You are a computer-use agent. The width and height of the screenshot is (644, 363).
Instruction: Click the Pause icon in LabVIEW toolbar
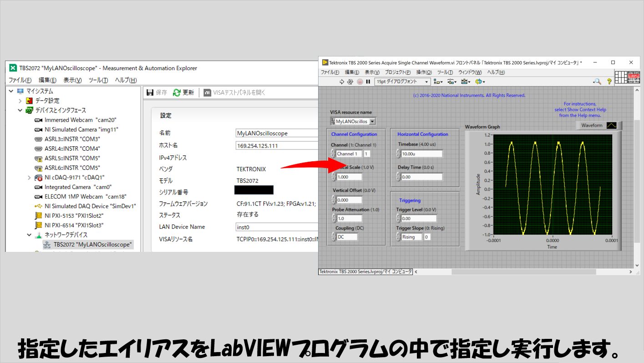[x=368, y=82]
